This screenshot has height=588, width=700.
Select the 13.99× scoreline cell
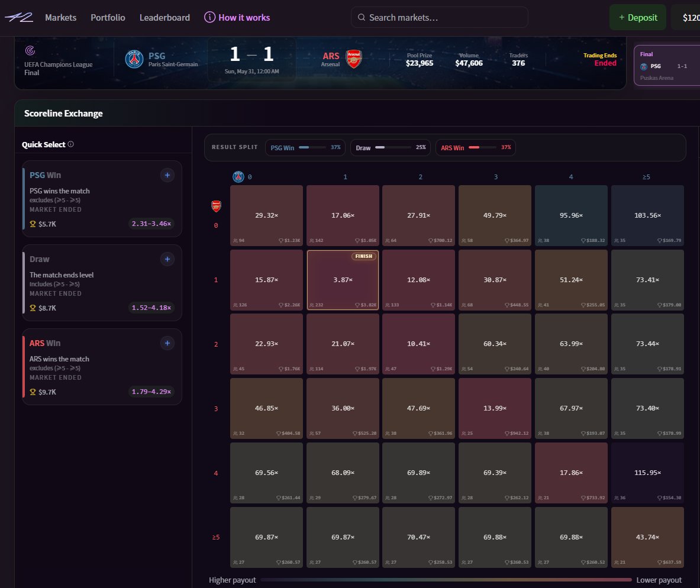pos(495,408)
